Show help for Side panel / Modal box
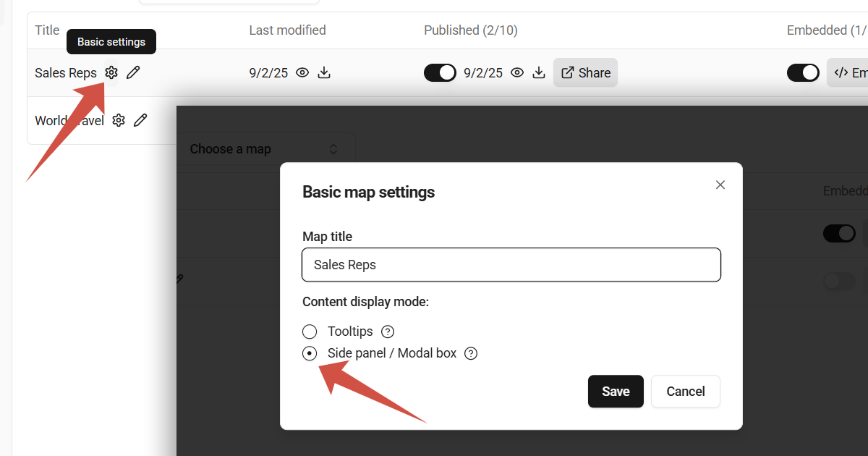 471,353
